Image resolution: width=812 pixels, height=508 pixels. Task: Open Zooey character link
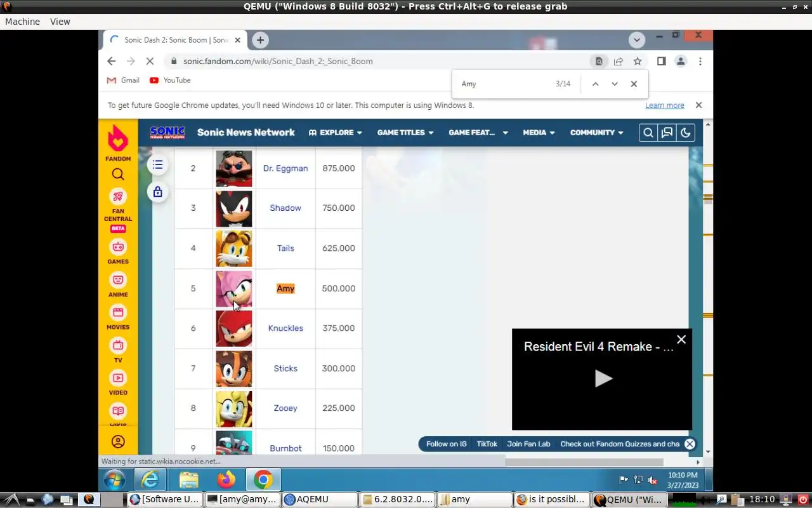[285, 408]
